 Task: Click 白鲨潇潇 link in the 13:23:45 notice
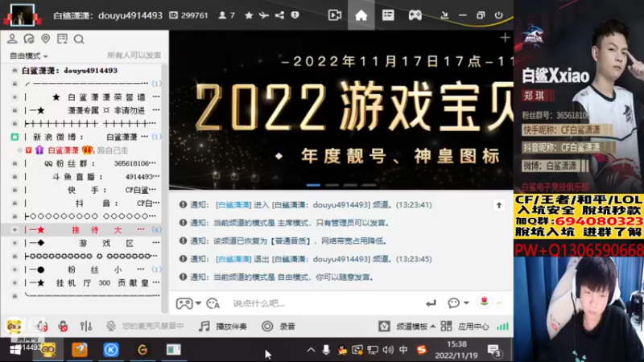(233, 259)
